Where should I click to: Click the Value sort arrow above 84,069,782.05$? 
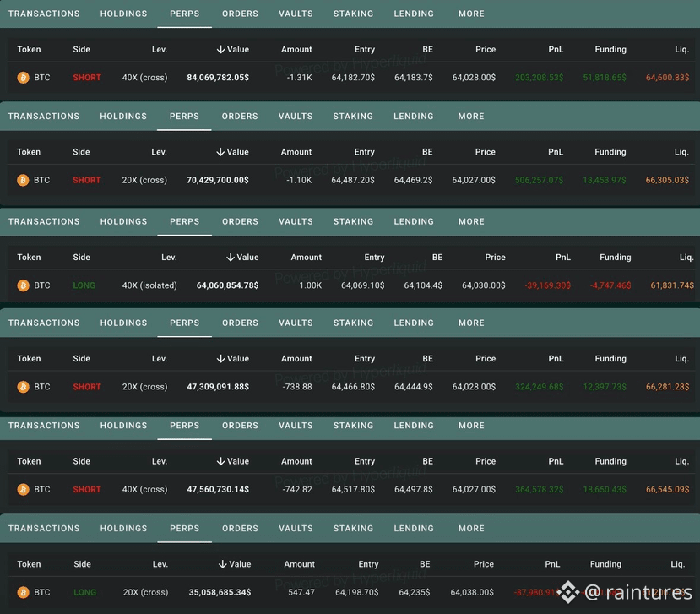click(220, 50)
